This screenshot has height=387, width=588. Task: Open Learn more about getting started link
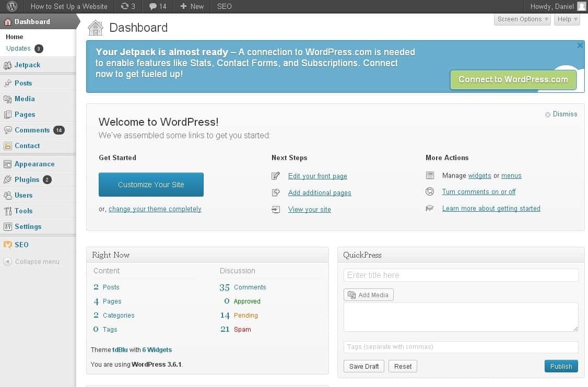tap(491, 208)
